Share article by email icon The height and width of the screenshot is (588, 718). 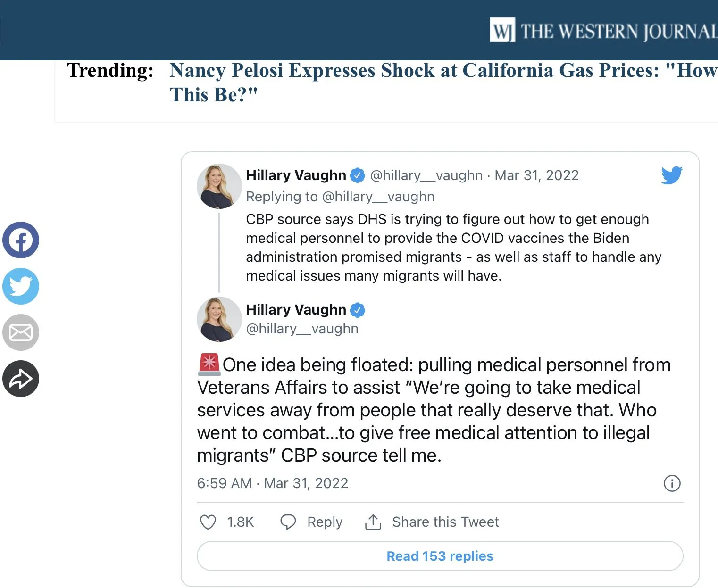[x=21, y=332]
